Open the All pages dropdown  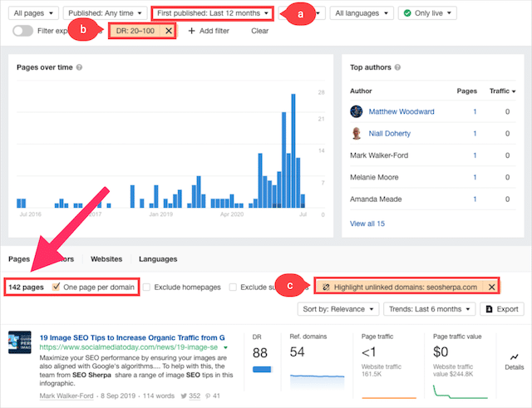click(x=33, y=13)
